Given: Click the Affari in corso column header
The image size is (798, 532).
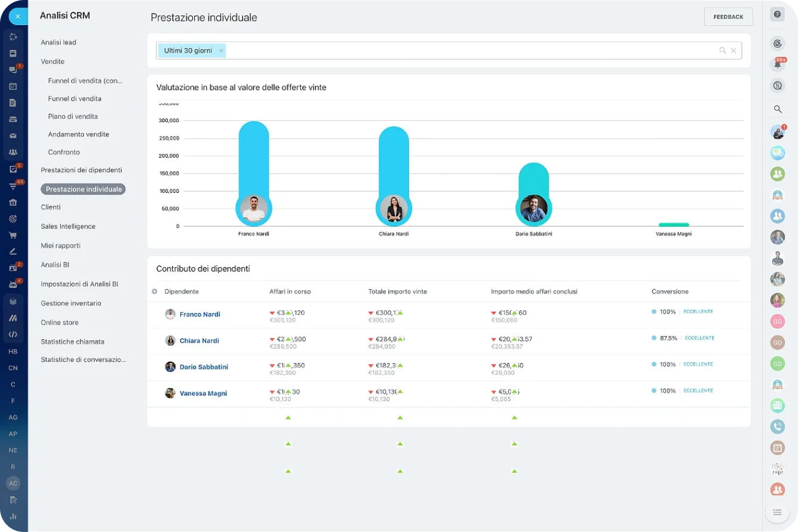Looking at the screenshot, I should pos(290,292).
